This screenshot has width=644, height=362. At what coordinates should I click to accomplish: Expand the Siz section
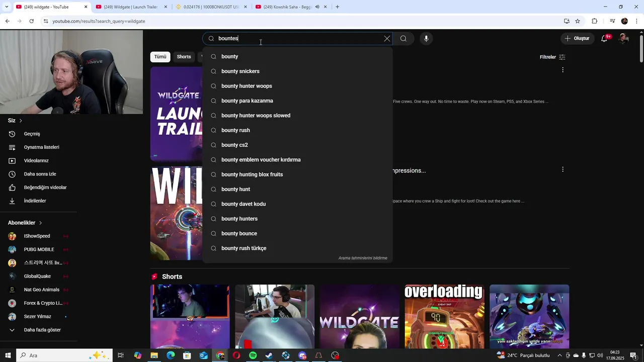coord(15,121)
